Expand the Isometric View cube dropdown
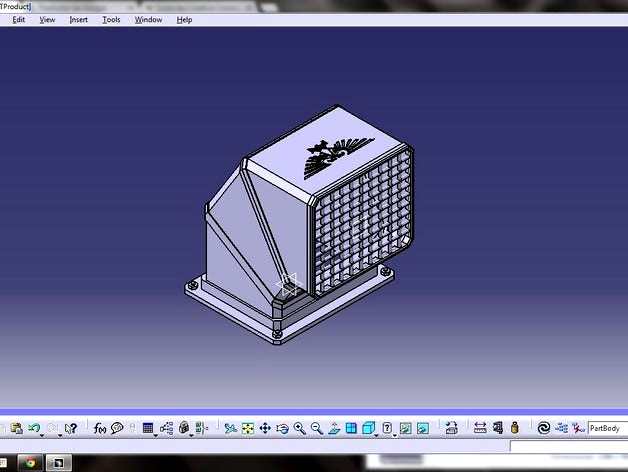628x472 pixels. click(377, 432)
